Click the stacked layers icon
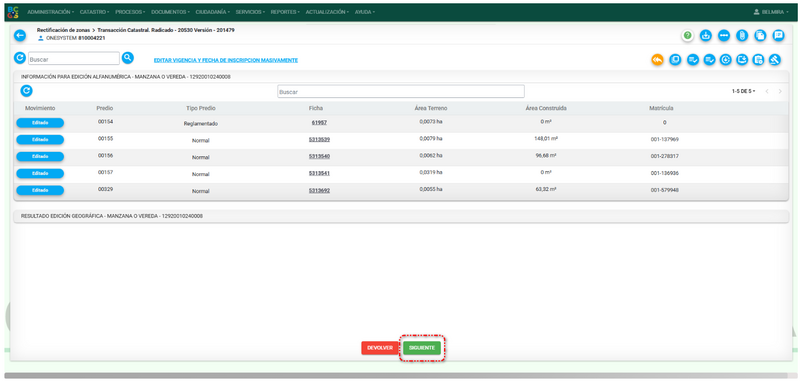 (675, 60)
